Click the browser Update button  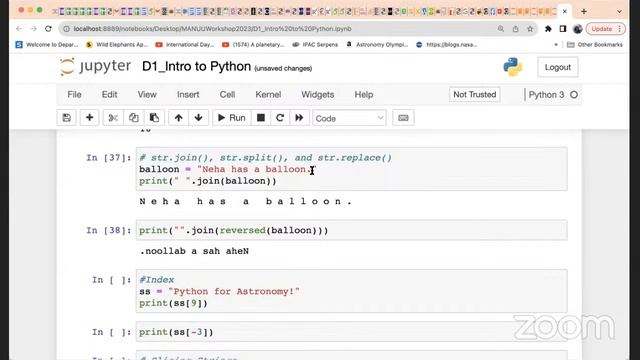point(605,29)
